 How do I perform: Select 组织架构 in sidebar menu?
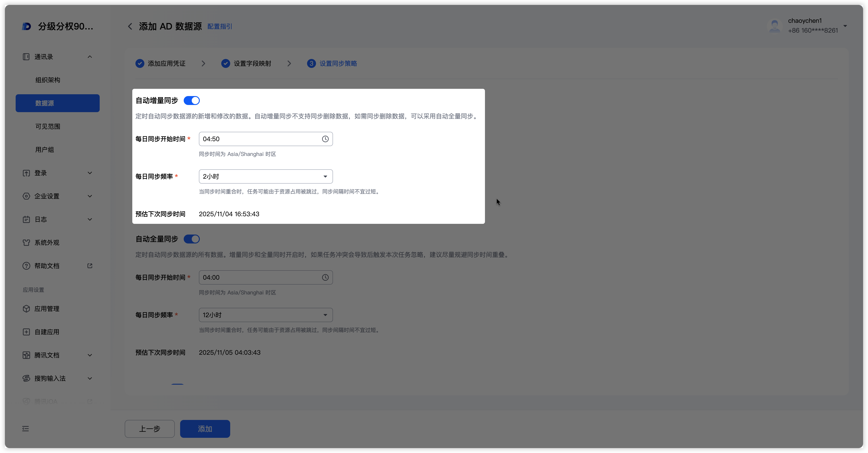tap(48, 80)
